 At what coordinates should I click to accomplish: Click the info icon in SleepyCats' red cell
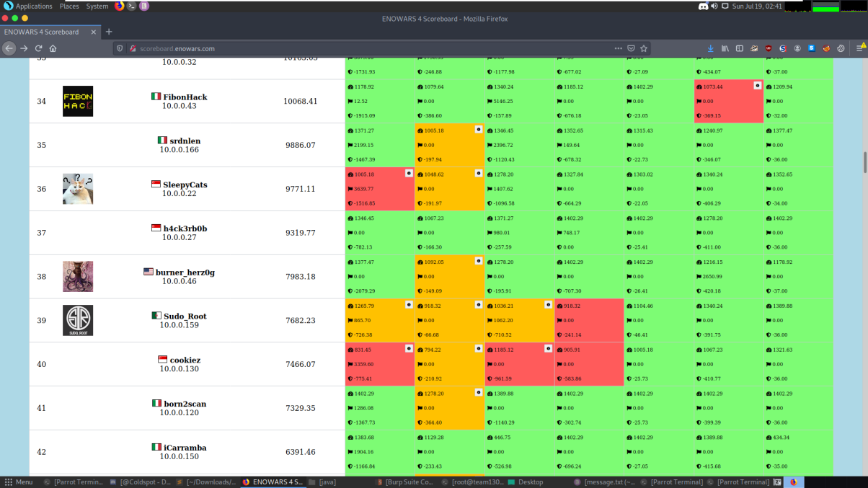click(x=409, y=174)
